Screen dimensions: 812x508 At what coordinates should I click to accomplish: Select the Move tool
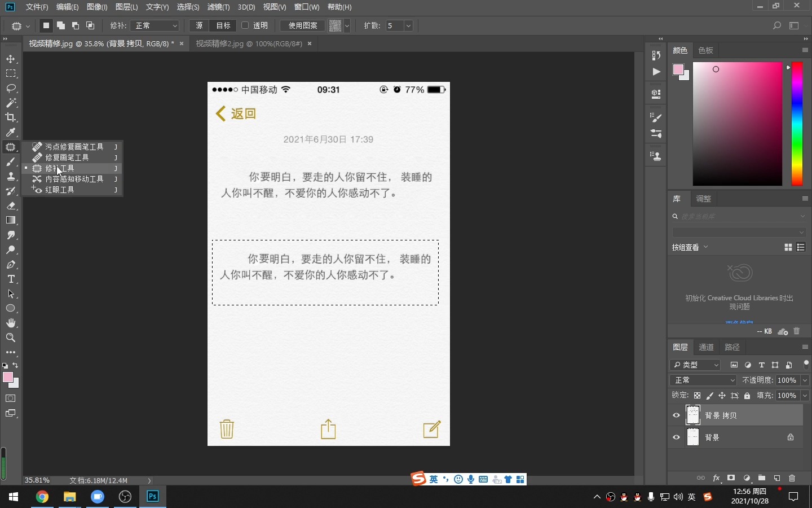[11, 59]
